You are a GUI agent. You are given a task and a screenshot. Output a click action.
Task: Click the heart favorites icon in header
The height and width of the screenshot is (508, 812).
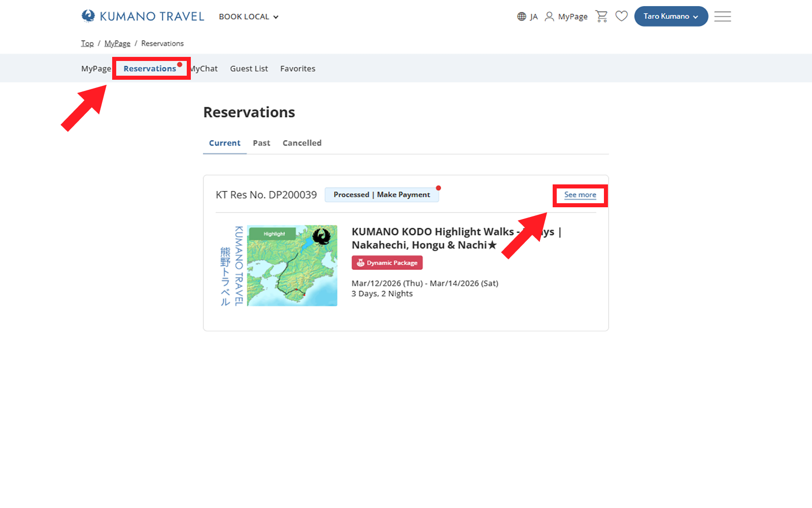coord(621,16)
